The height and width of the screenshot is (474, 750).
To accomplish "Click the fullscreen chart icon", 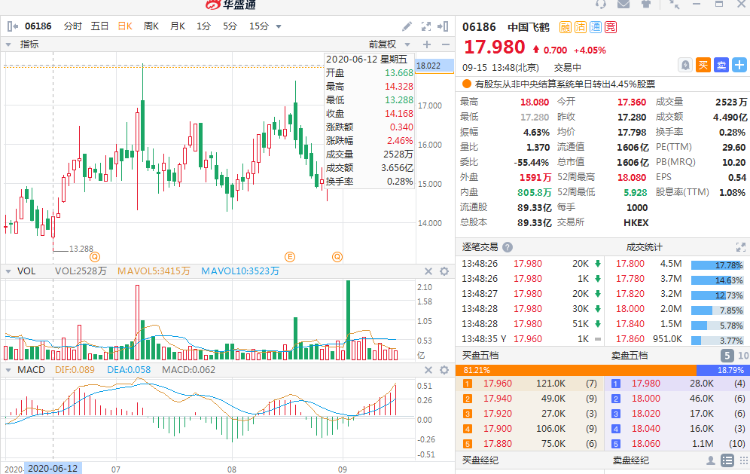I will 426,25.
